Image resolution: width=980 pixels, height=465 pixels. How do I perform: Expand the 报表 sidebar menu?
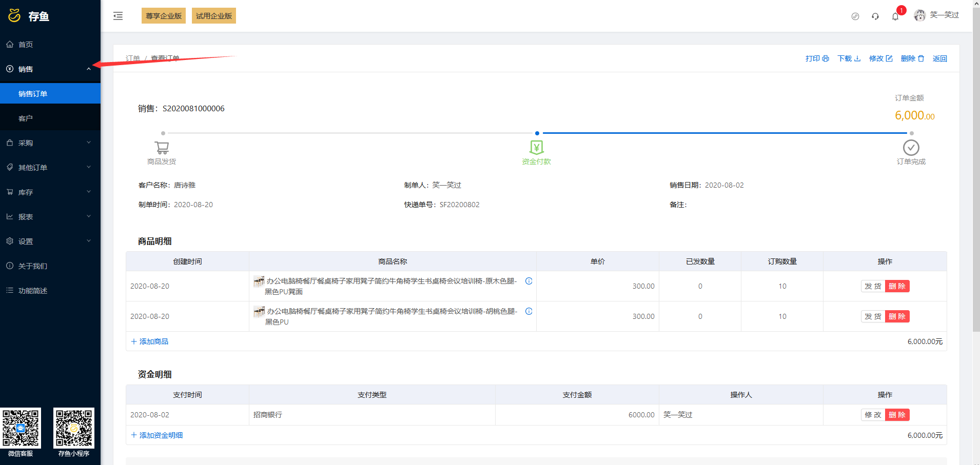click(x=50, y=217)
